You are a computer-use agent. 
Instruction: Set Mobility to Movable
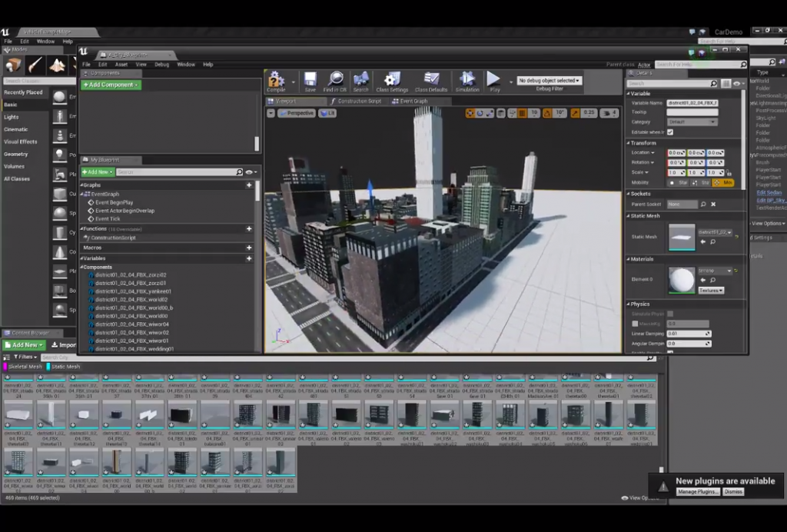(x=724, y=183)
